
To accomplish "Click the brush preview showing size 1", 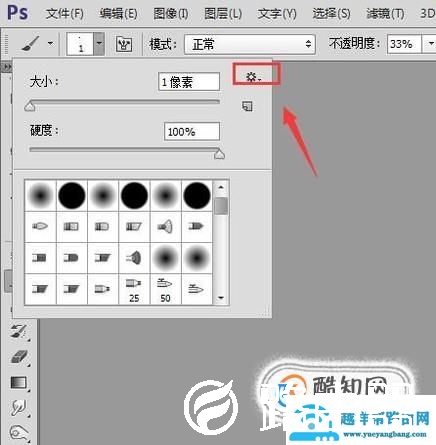I will pyautogui.click(x=80, y=44).
